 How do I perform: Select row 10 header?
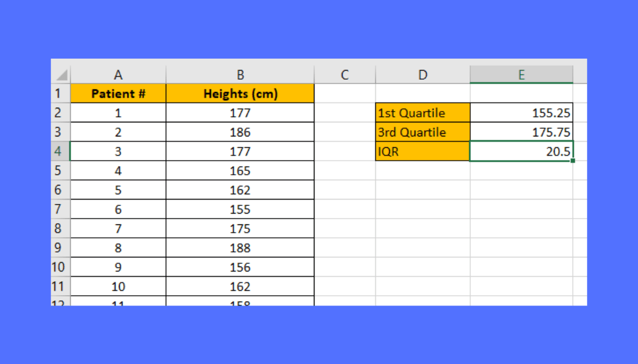pos(61,267)
